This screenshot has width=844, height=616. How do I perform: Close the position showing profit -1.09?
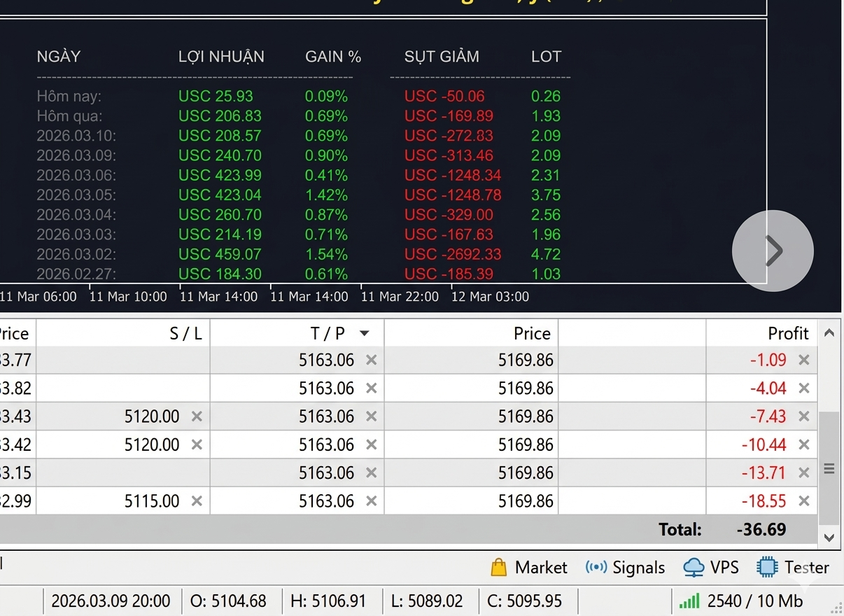click(804, 360)
